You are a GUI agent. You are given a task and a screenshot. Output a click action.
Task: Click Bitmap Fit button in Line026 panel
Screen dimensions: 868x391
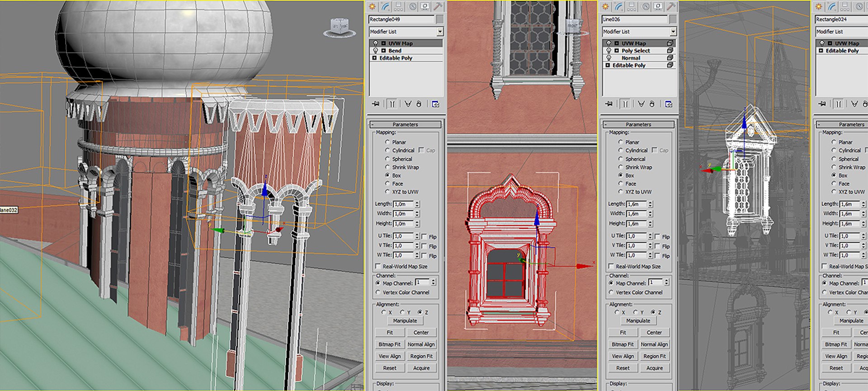623,344
